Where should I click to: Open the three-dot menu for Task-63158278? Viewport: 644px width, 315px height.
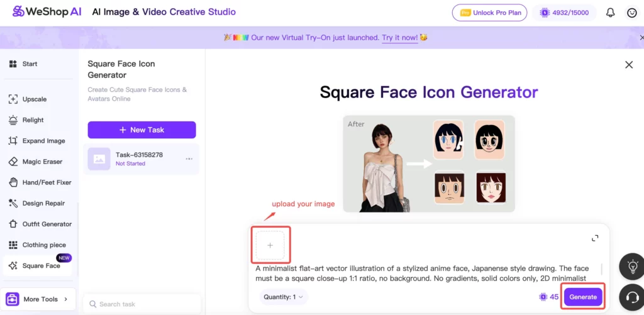coord(189,159)
